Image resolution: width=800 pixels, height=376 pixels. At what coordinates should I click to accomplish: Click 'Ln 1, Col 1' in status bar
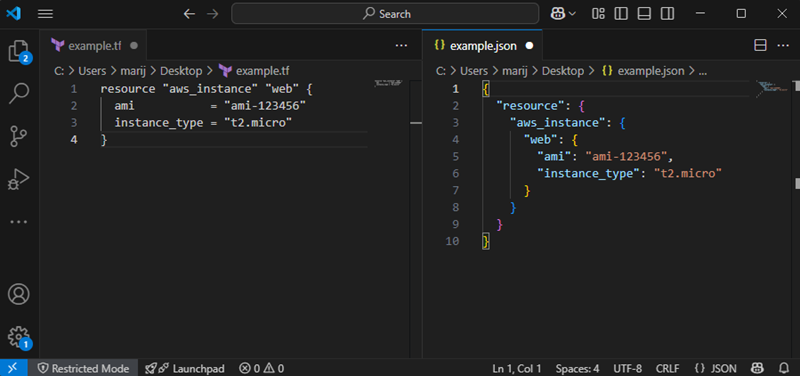(x=517, y=368)
